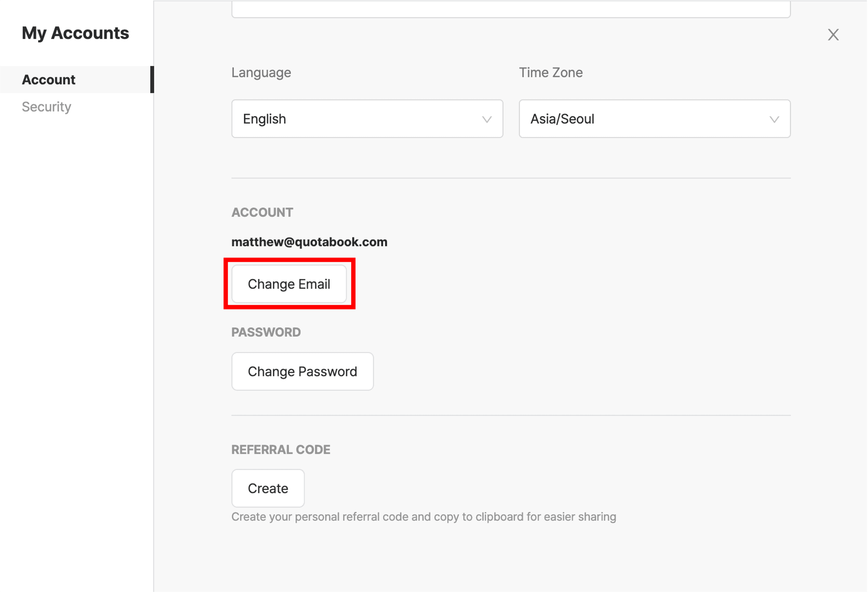Viewport: 868px width, 592px height.
Task: Select the My Accounts heading
Action: click(75, 33)
